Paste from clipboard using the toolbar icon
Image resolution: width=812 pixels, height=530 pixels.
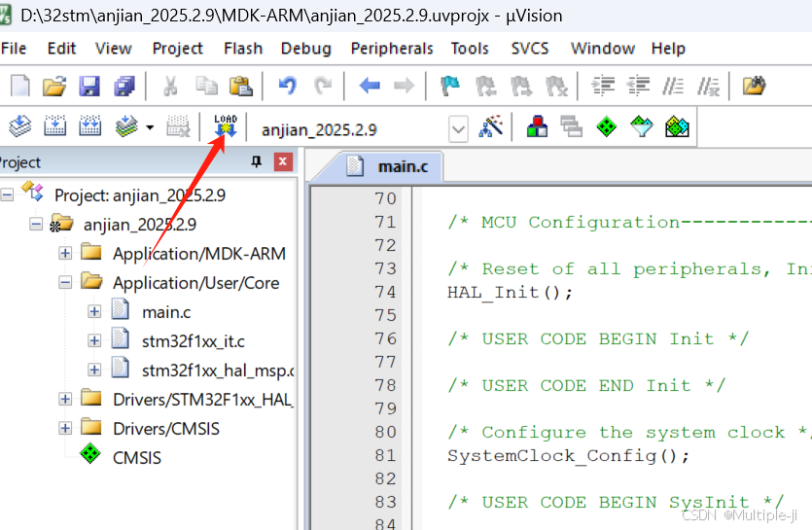[241, 86]
